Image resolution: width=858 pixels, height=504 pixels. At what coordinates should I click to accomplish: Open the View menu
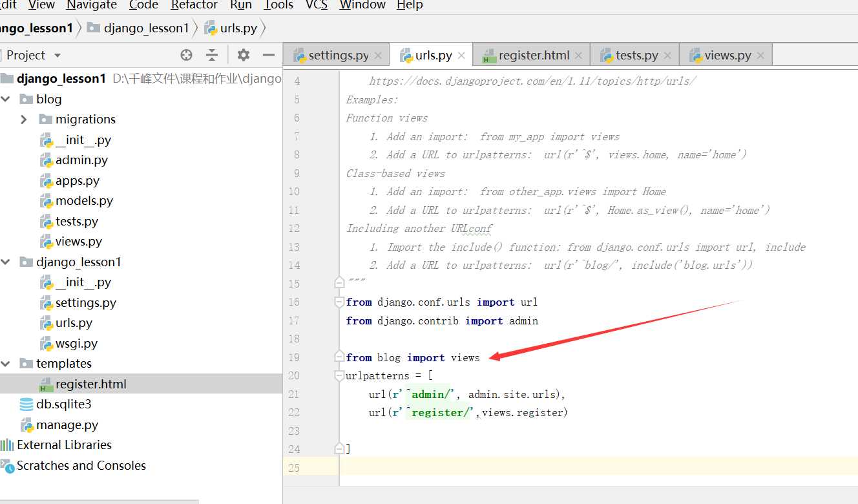(42, 5)
